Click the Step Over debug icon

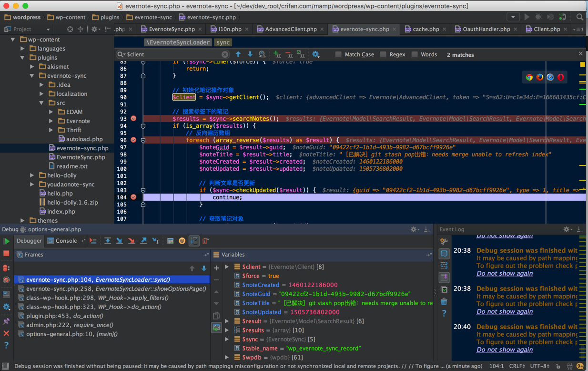[x=108, y=241]
